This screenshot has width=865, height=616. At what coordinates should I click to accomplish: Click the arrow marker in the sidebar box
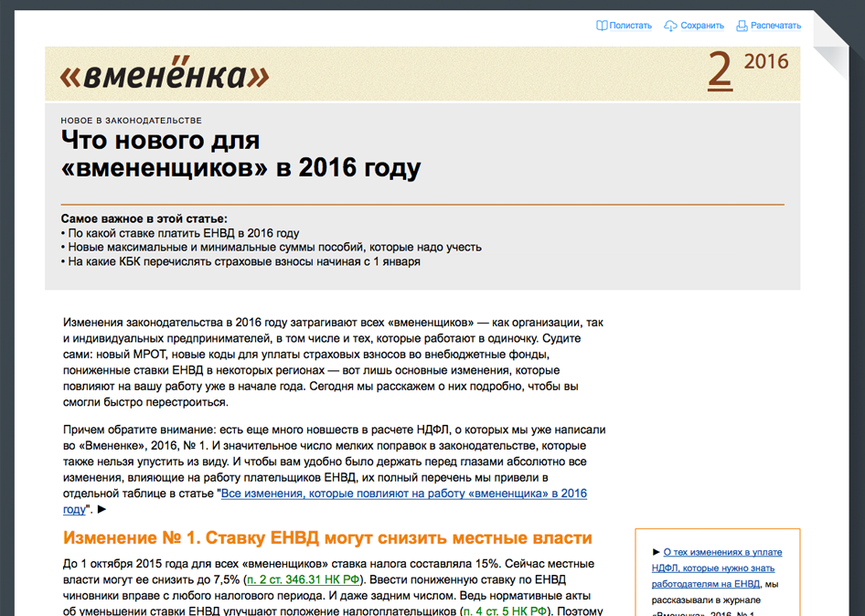click(656, 552)
